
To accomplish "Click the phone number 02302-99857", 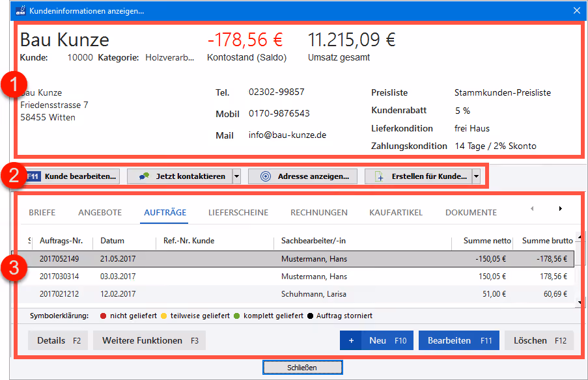I will pos(276,92).
